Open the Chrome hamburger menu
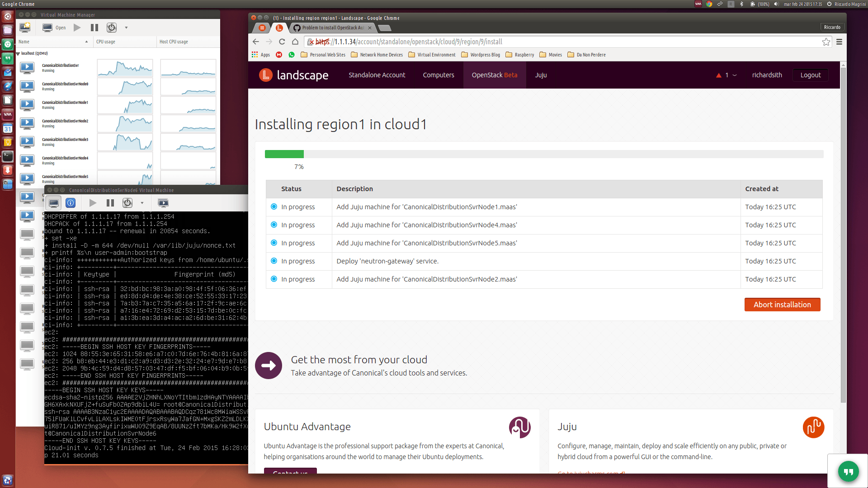This screenshot has width=868, height=488. point(839,42)
